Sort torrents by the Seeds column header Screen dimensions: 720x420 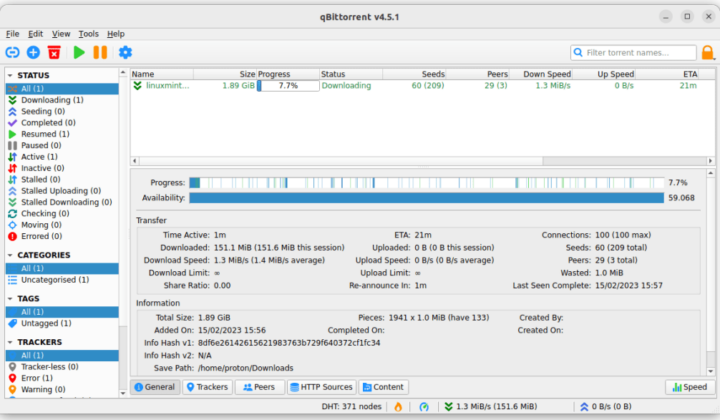414,74
